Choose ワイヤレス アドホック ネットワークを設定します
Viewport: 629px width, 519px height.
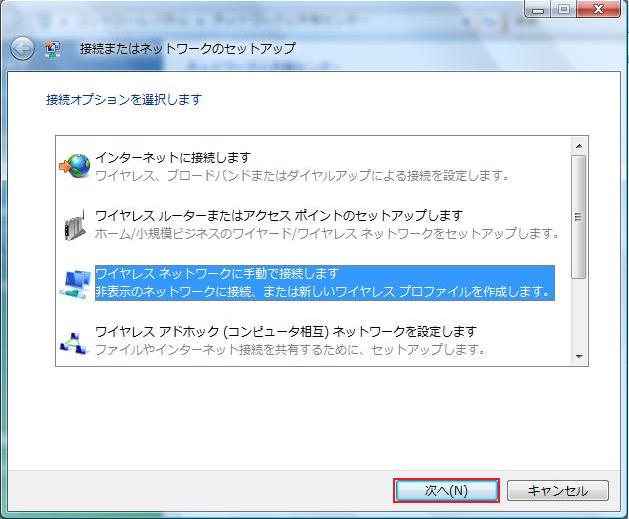285,331
